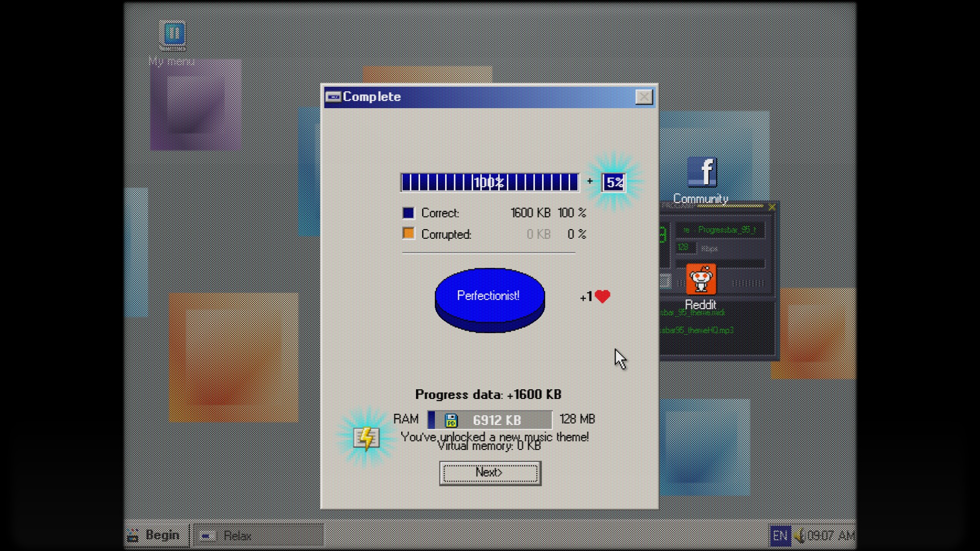The width and height of the screenshot is (980, 551).
Task: Open the Facebook Community icon
Action: [702, 172]
